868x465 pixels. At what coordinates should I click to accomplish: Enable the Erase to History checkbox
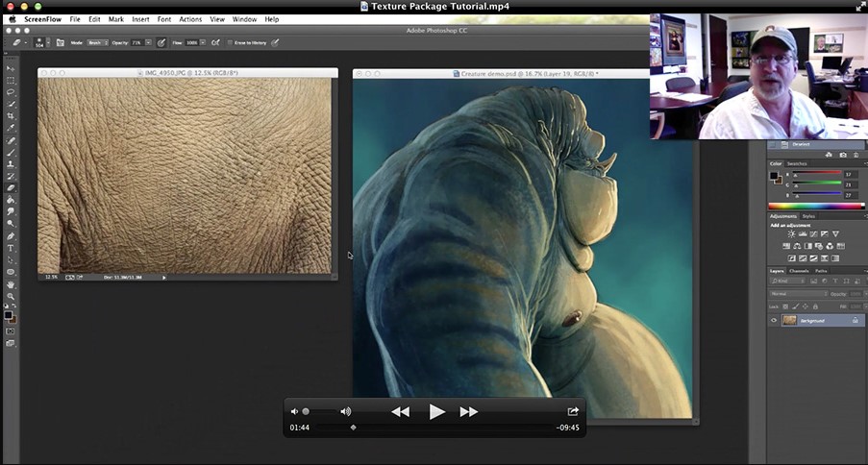coord(230,42)
